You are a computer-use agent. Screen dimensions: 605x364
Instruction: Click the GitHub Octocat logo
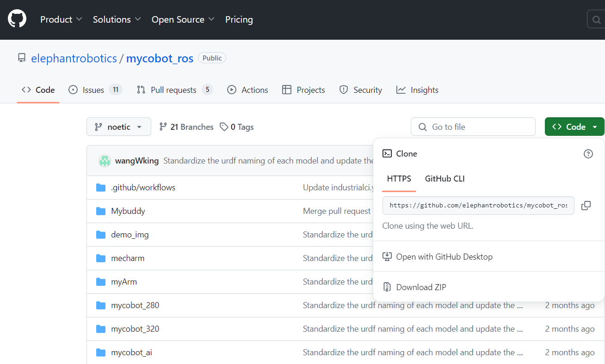pos(17,19)
